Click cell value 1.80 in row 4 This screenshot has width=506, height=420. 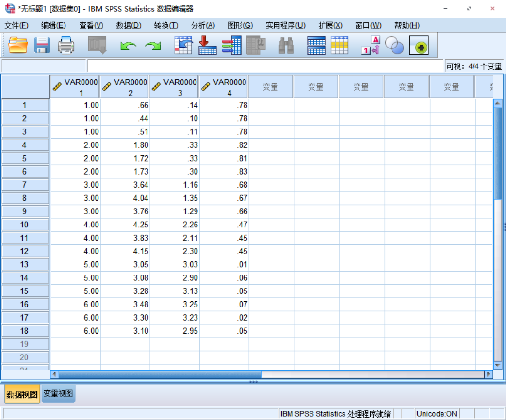click(x=125, y=145)
